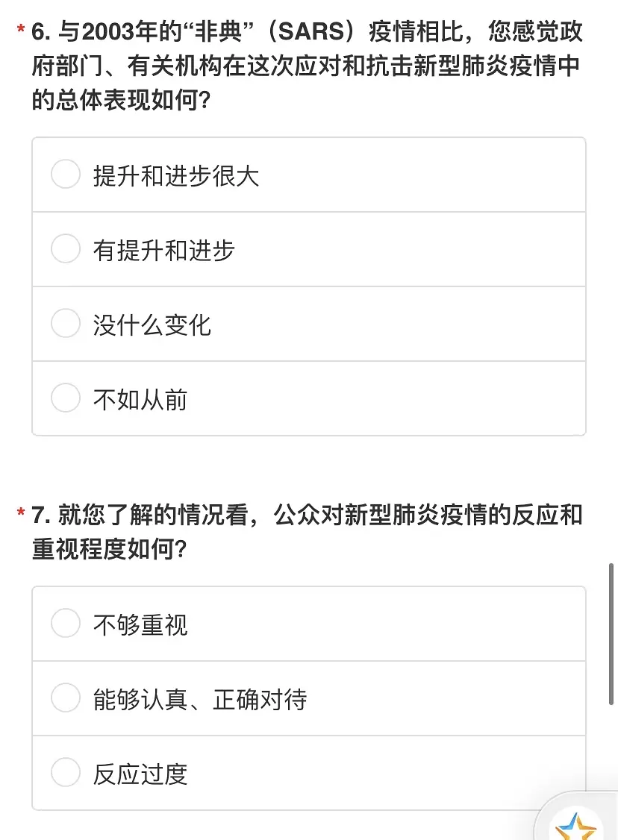
Task: Click the 不如从前 answer label text
Action: pyautogui.click(x=140, y=399)
